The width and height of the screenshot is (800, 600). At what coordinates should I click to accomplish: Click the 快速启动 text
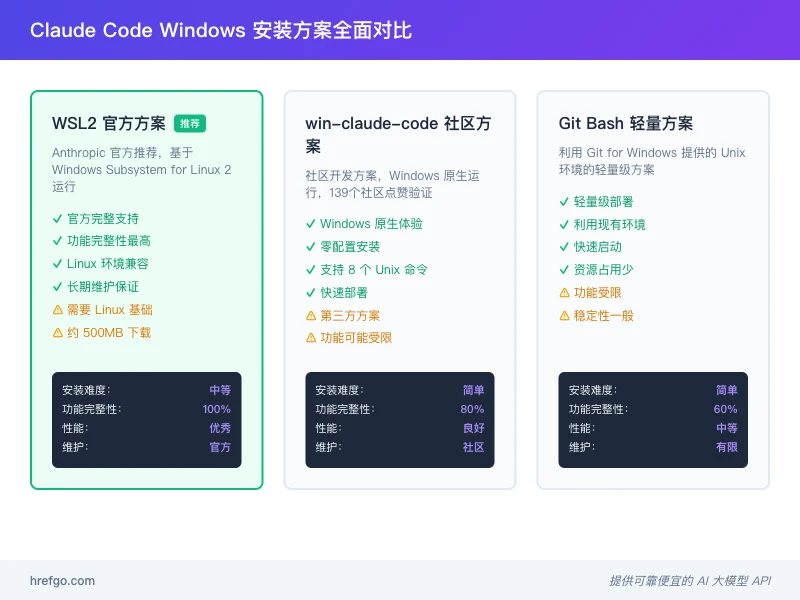pyautogui.click(x=597, y=247)
